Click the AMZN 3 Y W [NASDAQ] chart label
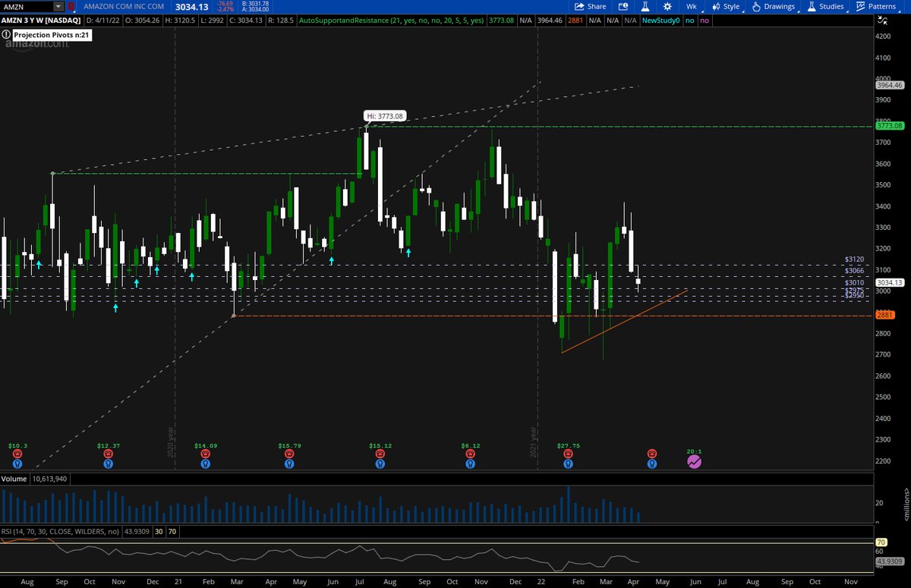Viewport: 911px width, 588px height. coord(40,21)
